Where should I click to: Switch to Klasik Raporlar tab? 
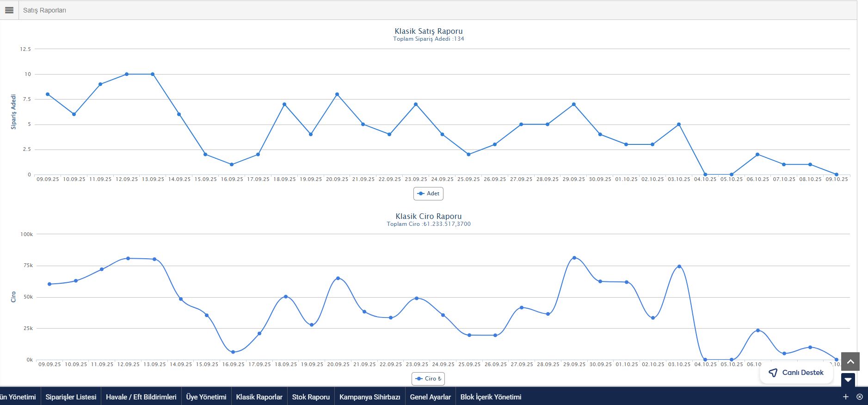(259, 397)
